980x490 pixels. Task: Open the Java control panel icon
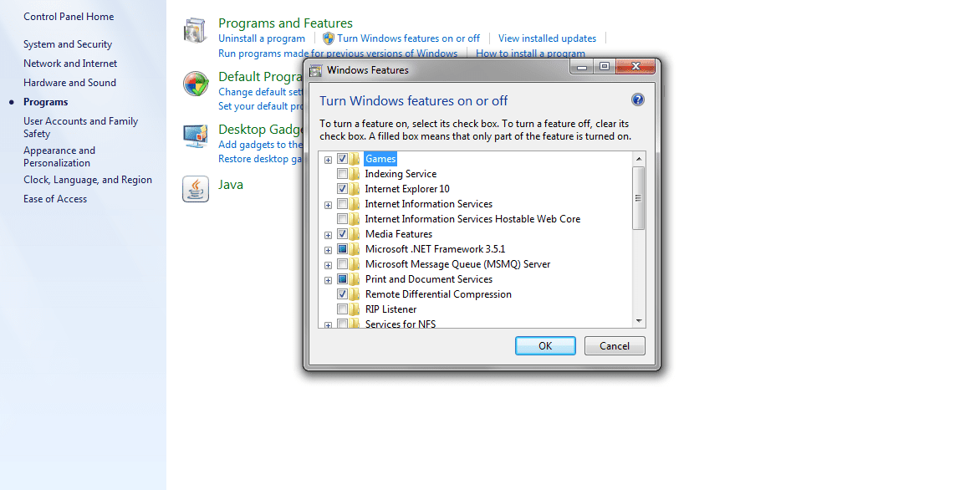click(195, 189)
